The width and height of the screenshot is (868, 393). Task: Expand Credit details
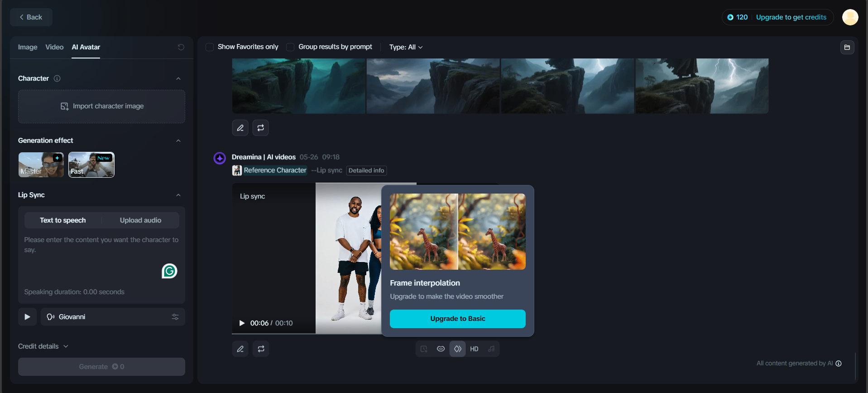tap(43, 346)
